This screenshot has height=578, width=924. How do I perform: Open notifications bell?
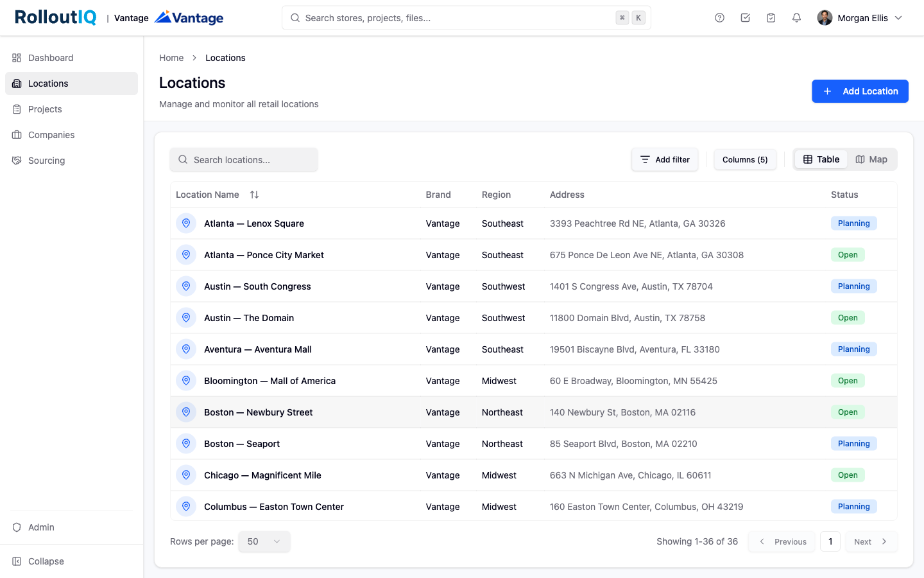coord(796,18)
